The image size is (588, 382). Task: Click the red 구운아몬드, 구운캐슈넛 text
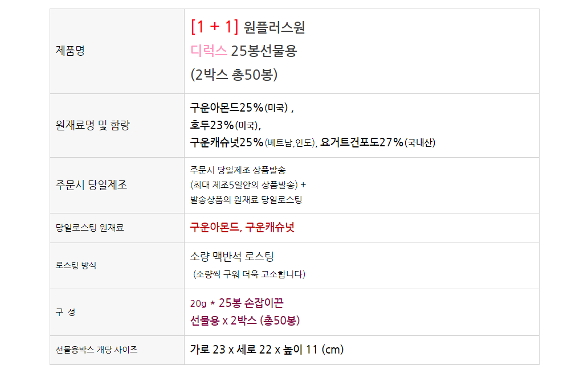[x=242, y=228]
